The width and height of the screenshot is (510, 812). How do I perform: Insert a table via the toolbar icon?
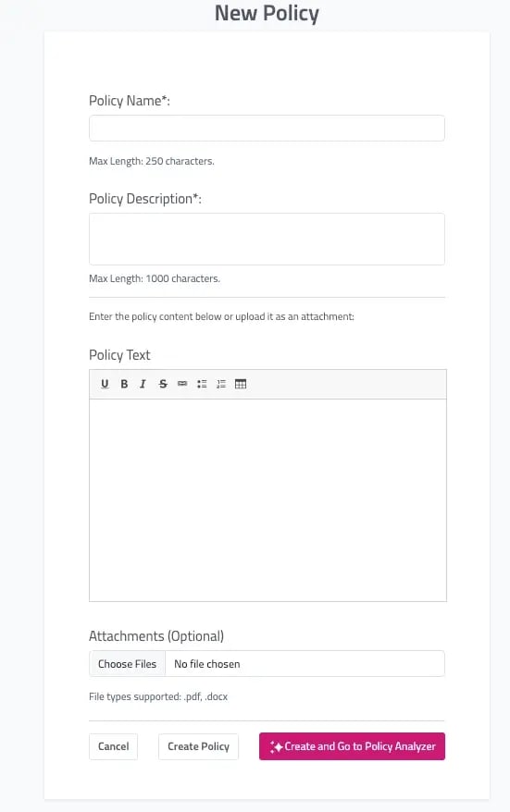point(241,384)
